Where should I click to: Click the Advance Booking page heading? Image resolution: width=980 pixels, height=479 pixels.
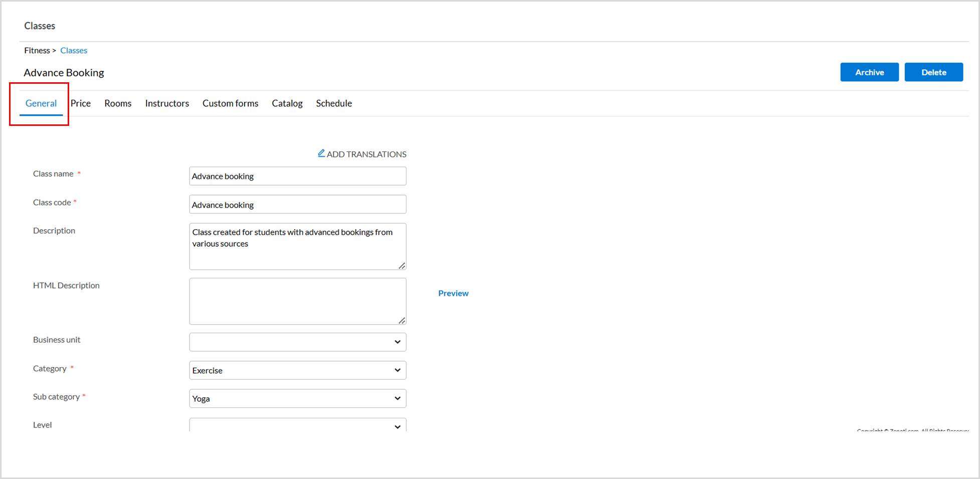tap(64, 73)
